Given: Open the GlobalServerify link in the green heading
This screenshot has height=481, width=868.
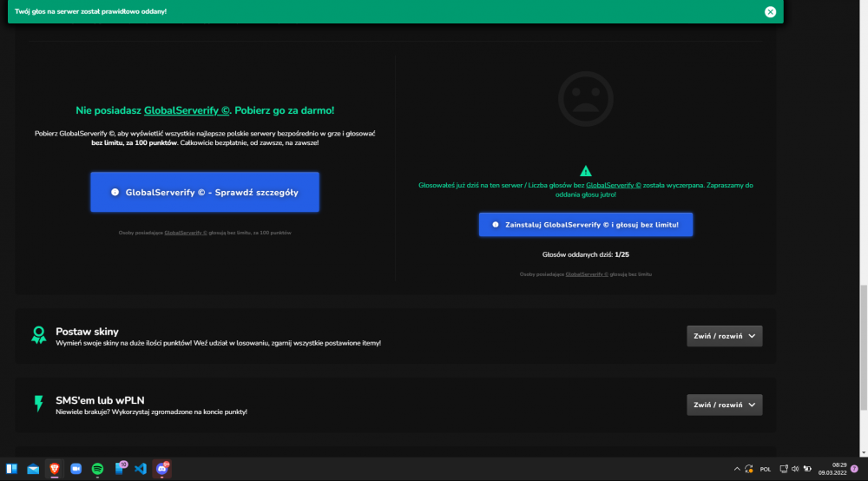Looking at the screenshot, I should click(187, 110).
